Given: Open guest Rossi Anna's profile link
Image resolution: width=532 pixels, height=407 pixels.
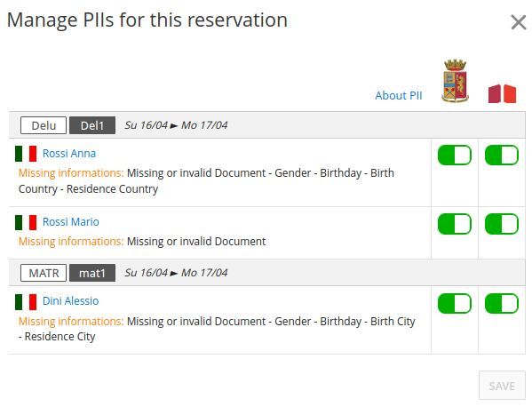Looking at the screenshot, I should [69, 154].
